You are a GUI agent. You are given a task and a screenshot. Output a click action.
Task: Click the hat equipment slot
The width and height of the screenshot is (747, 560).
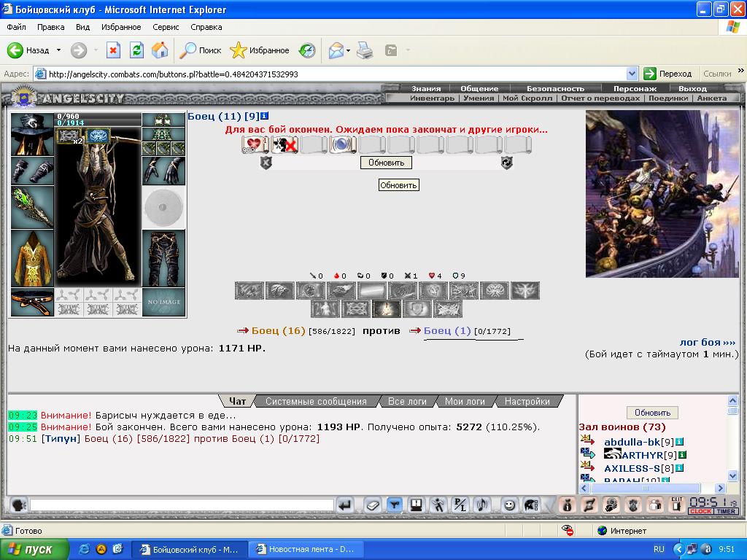pyautogui.click(x=32, y=134)
